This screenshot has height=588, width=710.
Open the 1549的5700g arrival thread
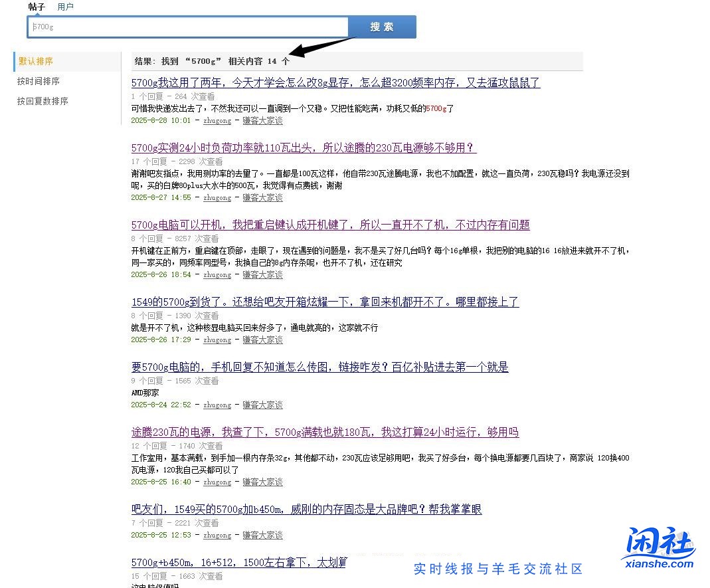coord(325,302)
